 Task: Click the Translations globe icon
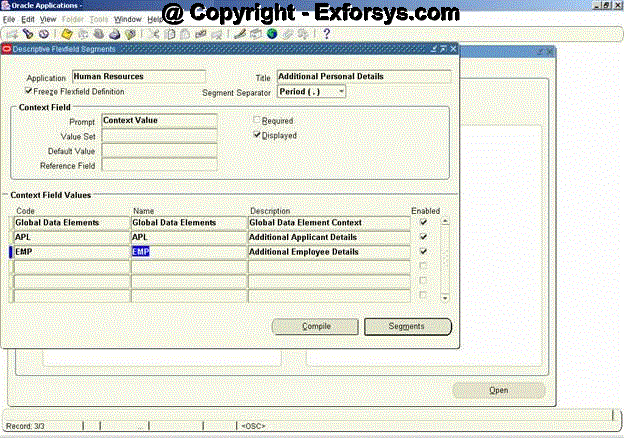pyautogui.click(x=273, y=34)
